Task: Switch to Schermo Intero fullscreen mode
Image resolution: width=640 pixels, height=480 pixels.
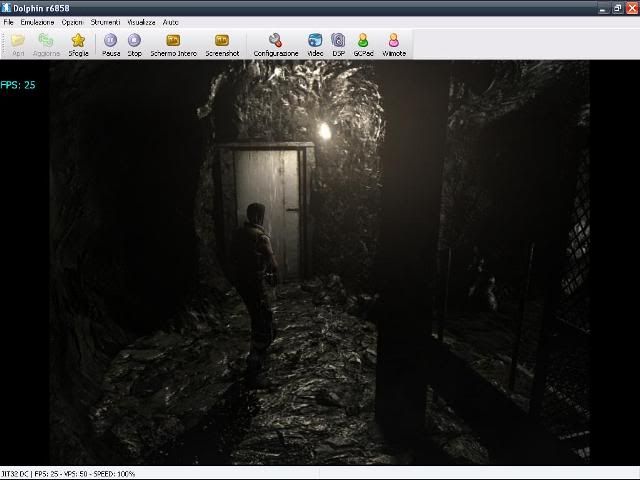Action: 173,42
